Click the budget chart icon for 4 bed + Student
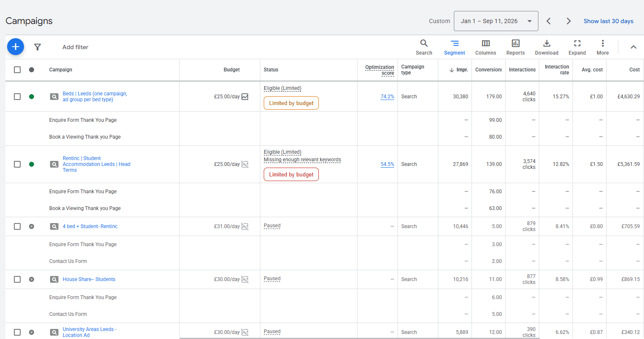Screen dimensions: 644x339 245,226
